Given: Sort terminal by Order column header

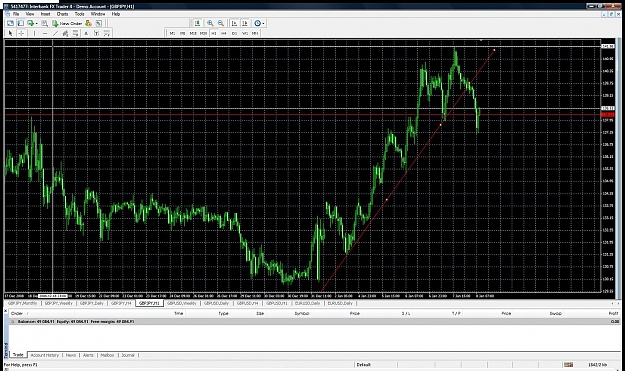Looking at the screenshot, I should pyautogui.click(x=17, y=314).
